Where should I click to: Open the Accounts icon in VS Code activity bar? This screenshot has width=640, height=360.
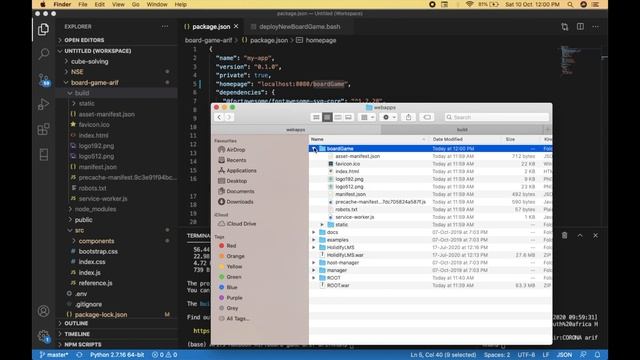point(43,311)
